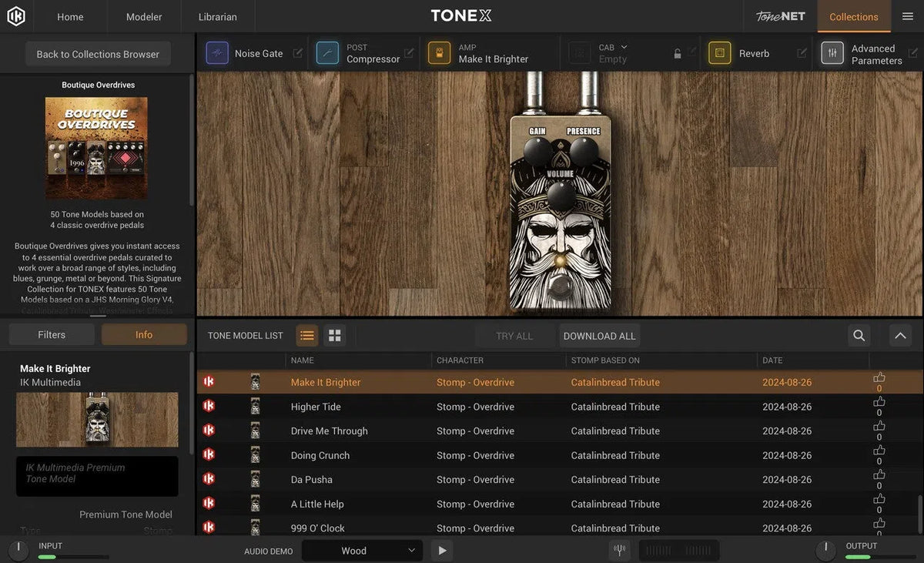924x563 pixels.
Task: Enable list view for the Tone Model List
Action: 307,335
